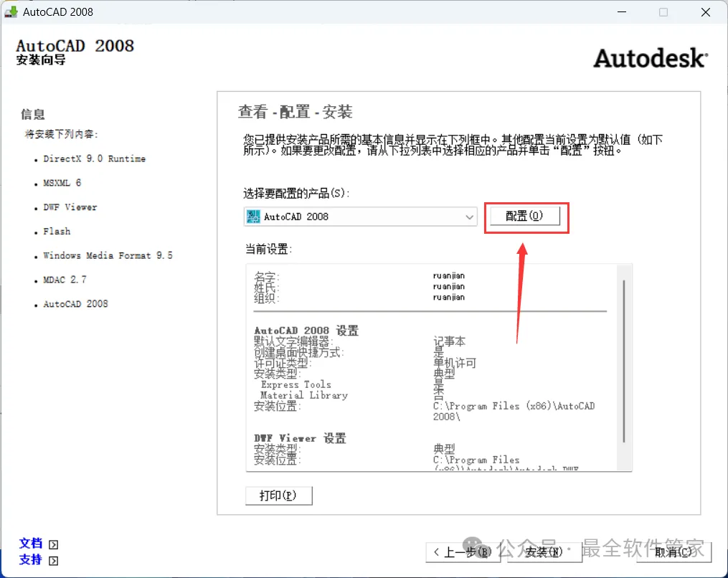The image size is (728, 578).
Task: Select the Flash list entry
Action: point(57,231)
